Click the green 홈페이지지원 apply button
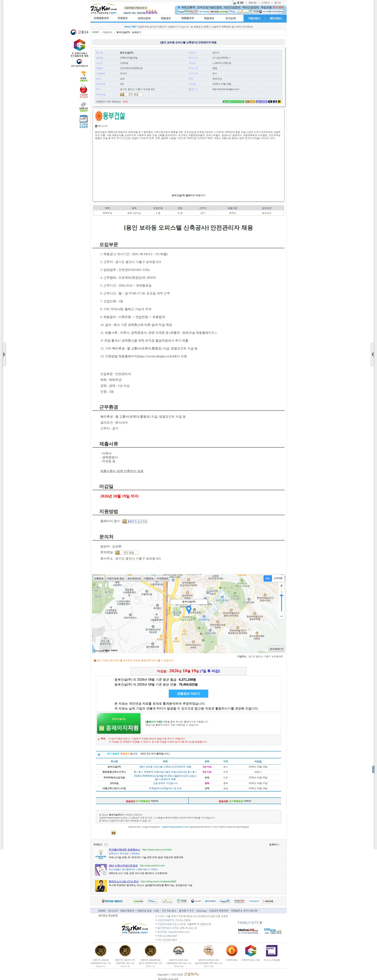Viewport: 377px width, 980px height. [119, 723]
